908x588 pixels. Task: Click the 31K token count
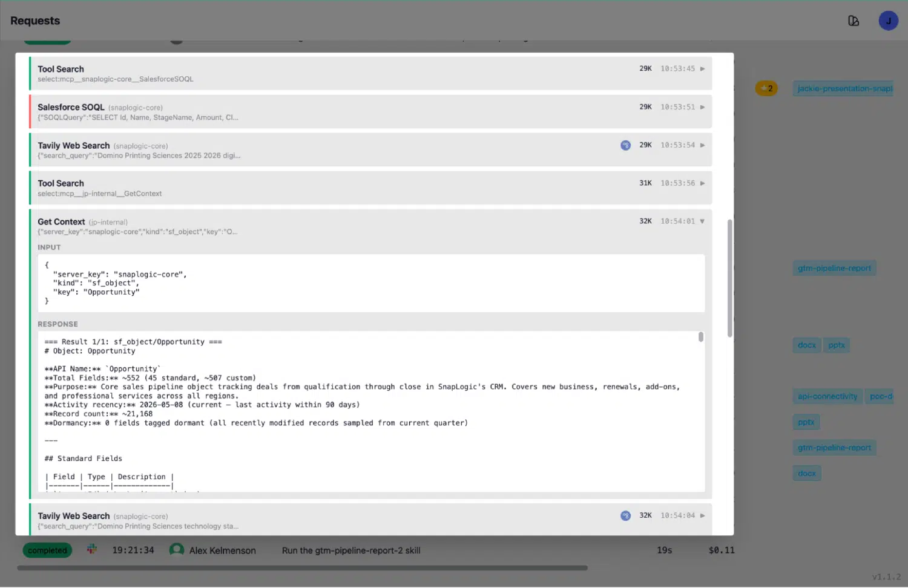pos(645,183)
